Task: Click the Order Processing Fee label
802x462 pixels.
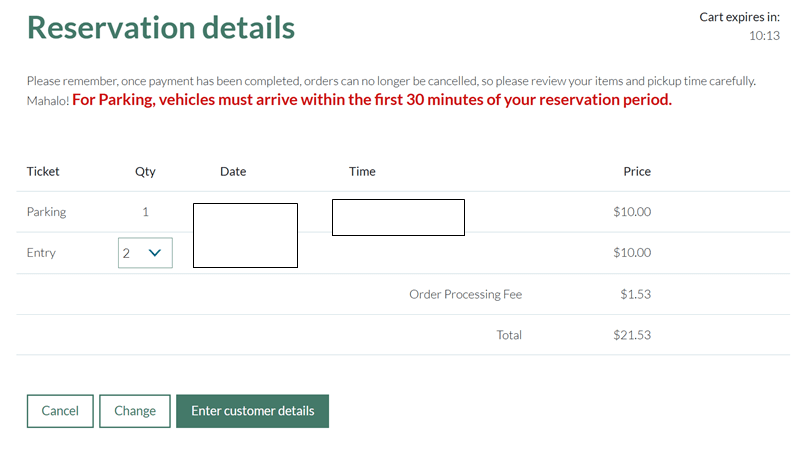Action: point(465,294)
